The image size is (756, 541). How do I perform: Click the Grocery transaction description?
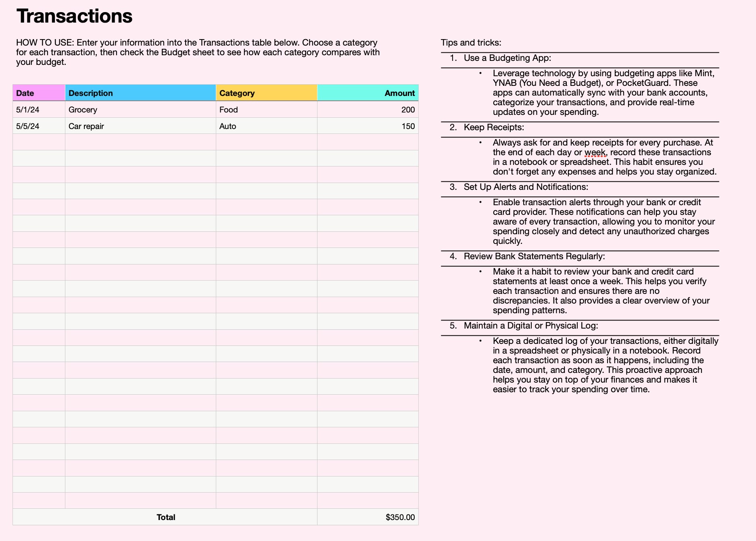pos(83,109)
